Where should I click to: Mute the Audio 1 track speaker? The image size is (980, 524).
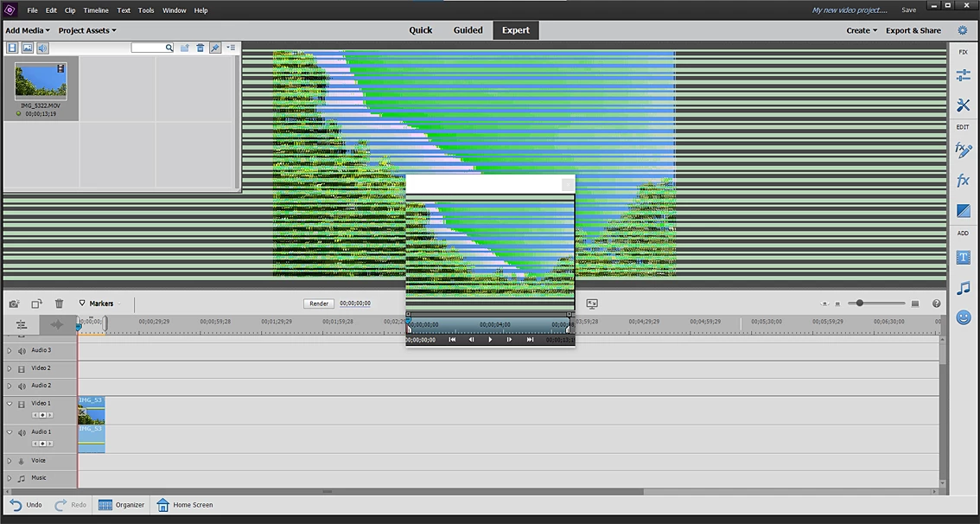click(22, 432)
